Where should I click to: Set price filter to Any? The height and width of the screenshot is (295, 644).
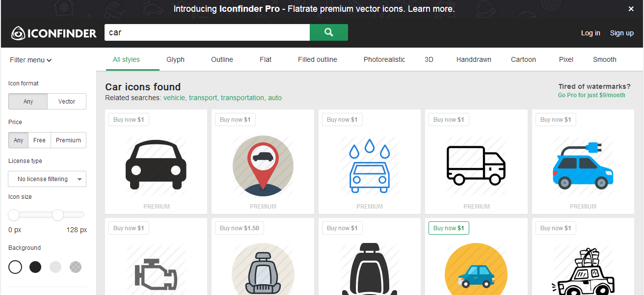point(18,140)
